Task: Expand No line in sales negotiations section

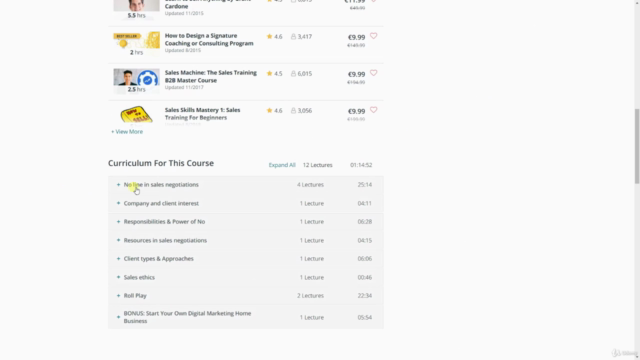Action: click(246, 185)
